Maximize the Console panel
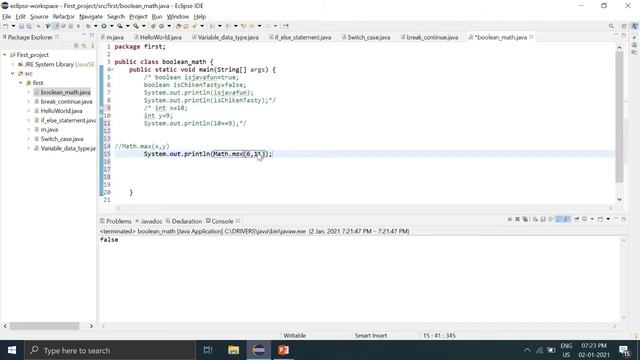Viewport: 640px width, 360px height. (624, 219)
